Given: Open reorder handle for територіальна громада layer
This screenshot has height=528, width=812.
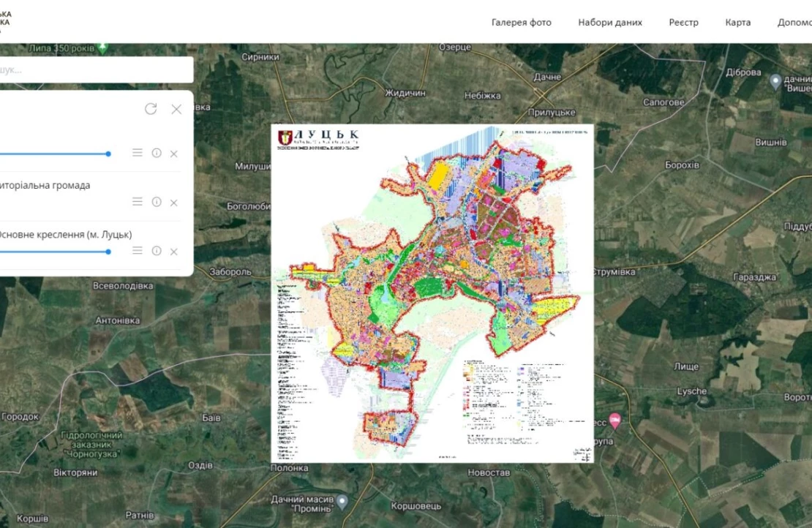Looking at the screenshot, I should click(138, 201).
